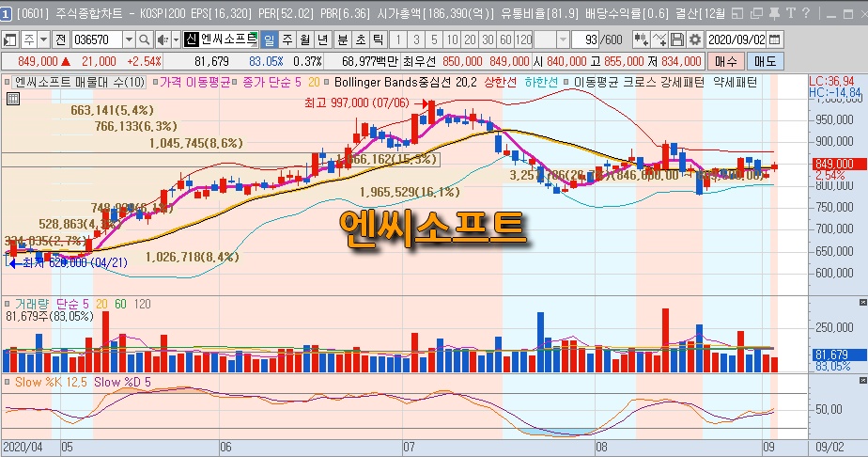Click the 하한선 lower band legend label
The height and width of the screenshot is (457, 868).
click(x=541, y=83)
